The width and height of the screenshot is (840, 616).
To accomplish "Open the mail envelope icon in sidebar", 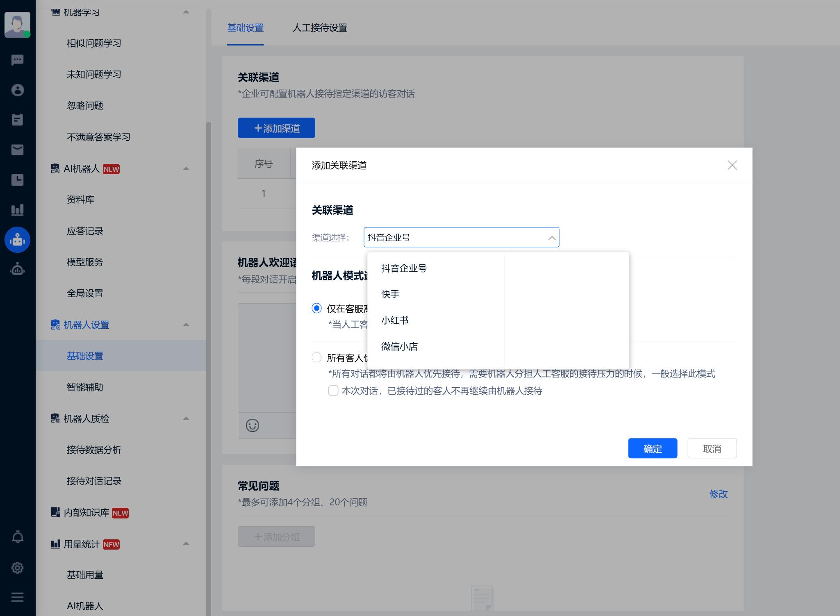I will pyautogui.click(x=17, y=150).
